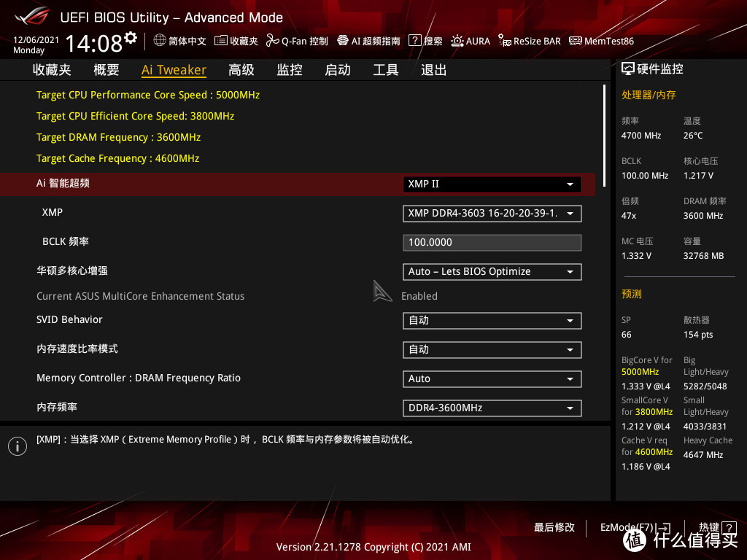This screenshot has width=747, height=560.
Task: Click the BCLK 频率 input field
Action: click(492, 242)
